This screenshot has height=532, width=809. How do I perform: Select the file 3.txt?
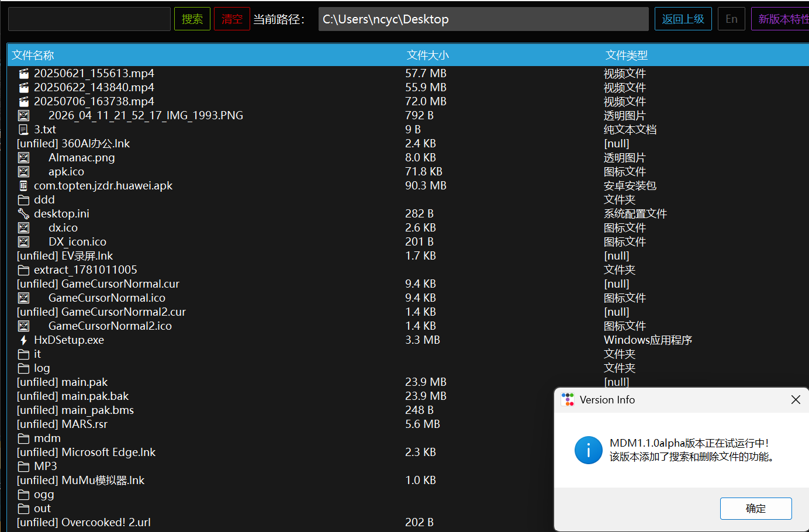coord(45,130)
